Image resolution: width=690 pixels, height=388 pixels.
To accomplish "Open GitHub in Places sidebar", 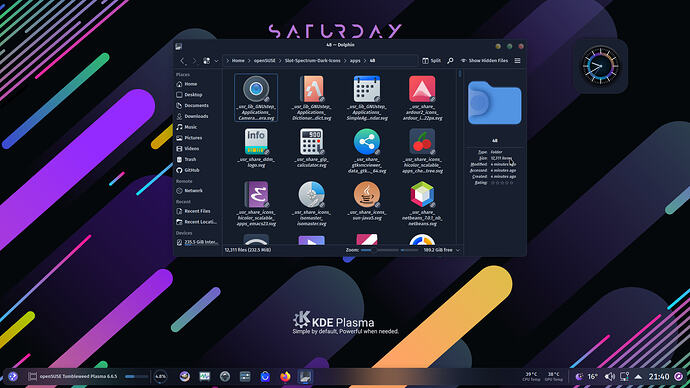I will tap(197, 170).
